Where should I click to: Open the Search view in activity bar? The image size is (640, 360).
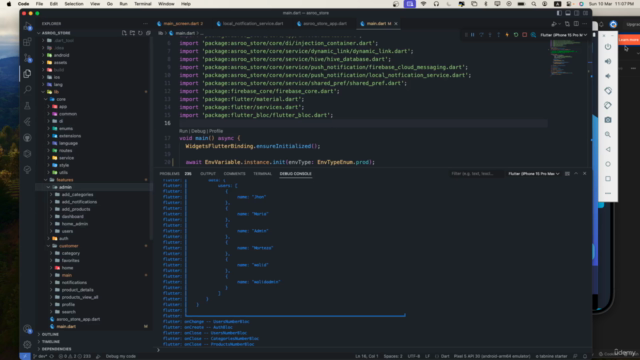pyautogui.click(x=27, y=89)
